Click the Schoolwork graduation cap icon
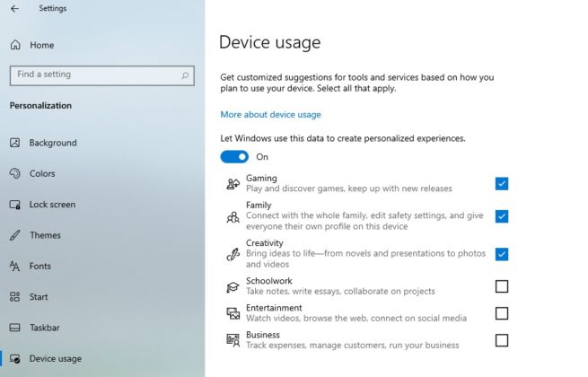The width and height of the screenshot is (588, 377). pos(233,287)
